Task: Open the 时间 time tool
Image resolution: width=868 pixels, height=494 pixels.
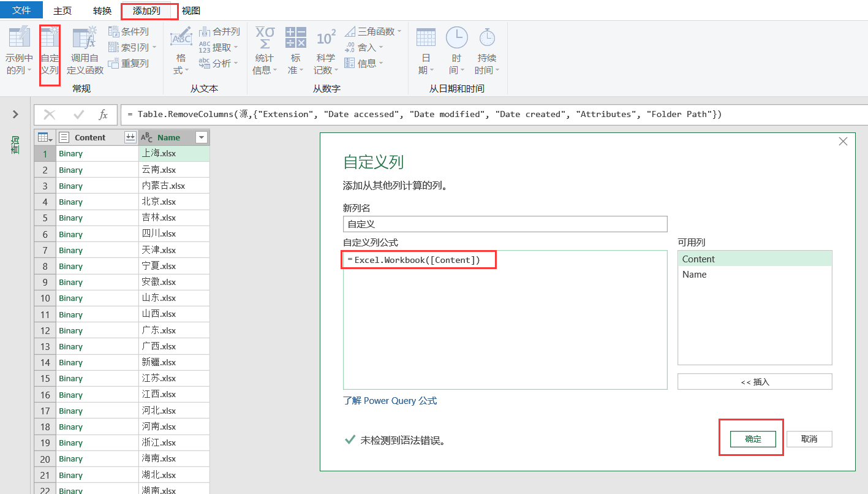Action: coord(456,51)
